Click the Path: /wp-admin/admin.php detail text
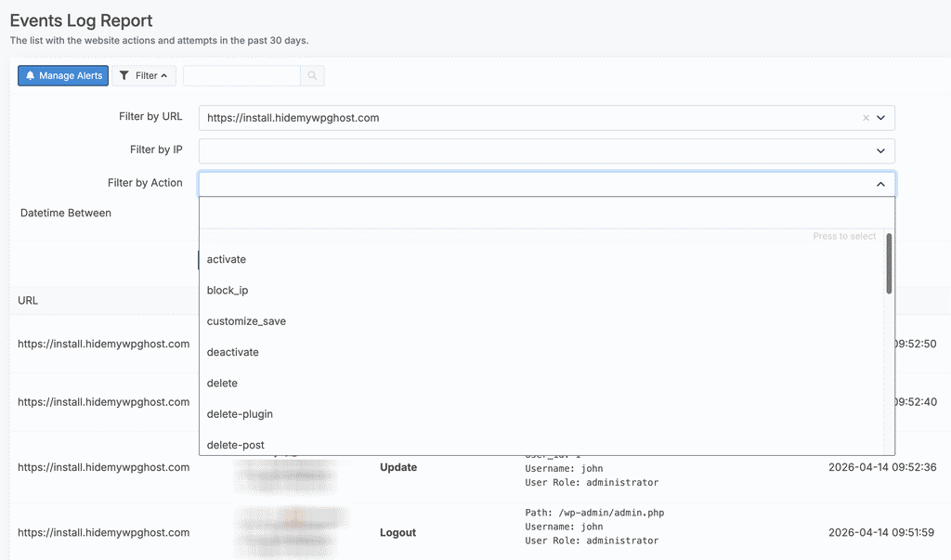 (594, 513)
